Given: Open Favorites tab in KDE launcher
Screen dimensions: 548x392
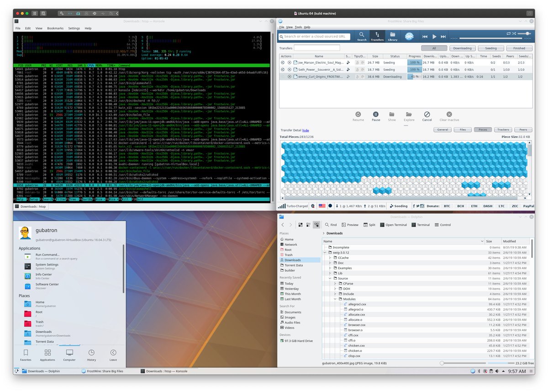Looking at the screenshot, I should (26, 355).
